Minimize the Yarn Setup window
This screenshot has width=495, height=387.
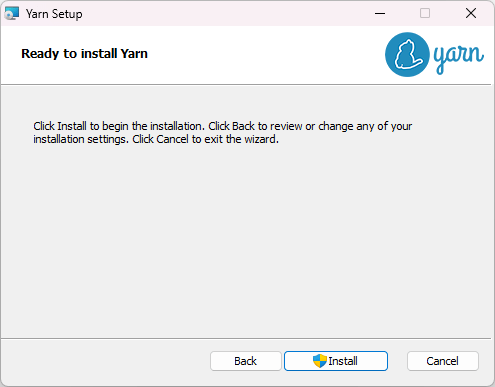(380, 13)
